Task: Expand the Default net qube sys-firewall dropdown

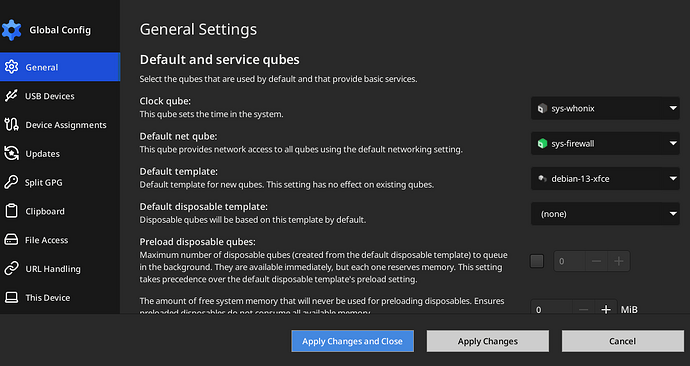Action: click(x=605, y=143)
